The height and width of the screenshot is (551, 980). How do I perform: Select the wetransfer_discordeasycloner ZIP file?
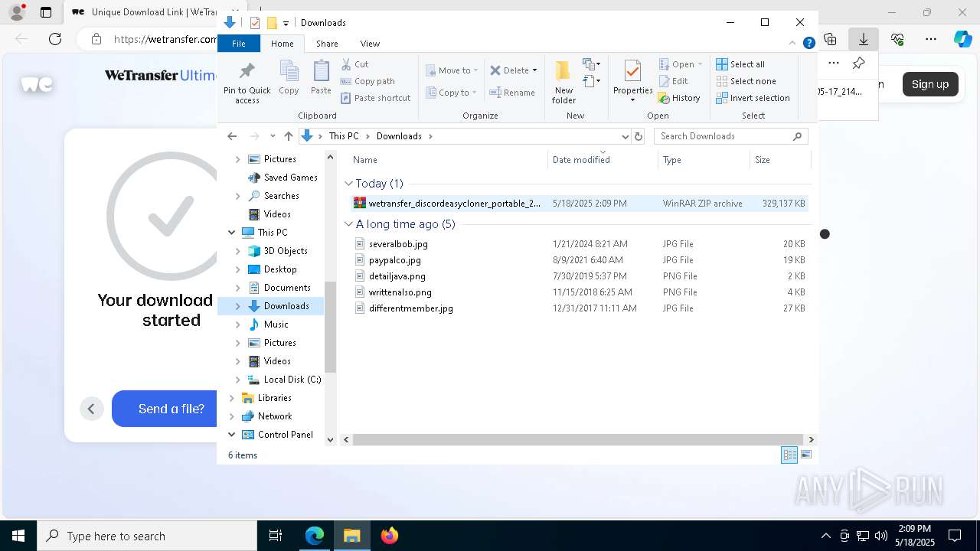pyautogui.click(x=578, y=204)
